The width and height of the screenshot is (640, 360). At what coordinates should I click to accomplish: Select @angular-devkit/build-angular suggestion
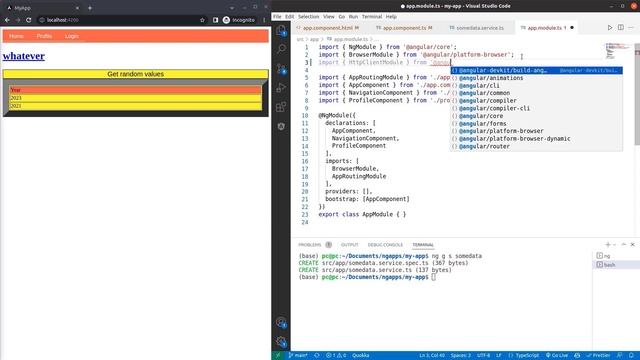pyautogui.click(x=536, y=71)
